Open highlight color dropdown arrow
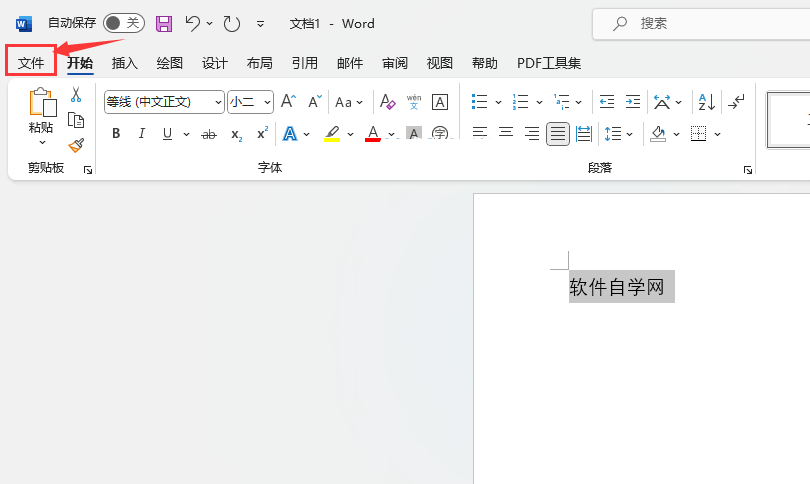 point(351,134)
